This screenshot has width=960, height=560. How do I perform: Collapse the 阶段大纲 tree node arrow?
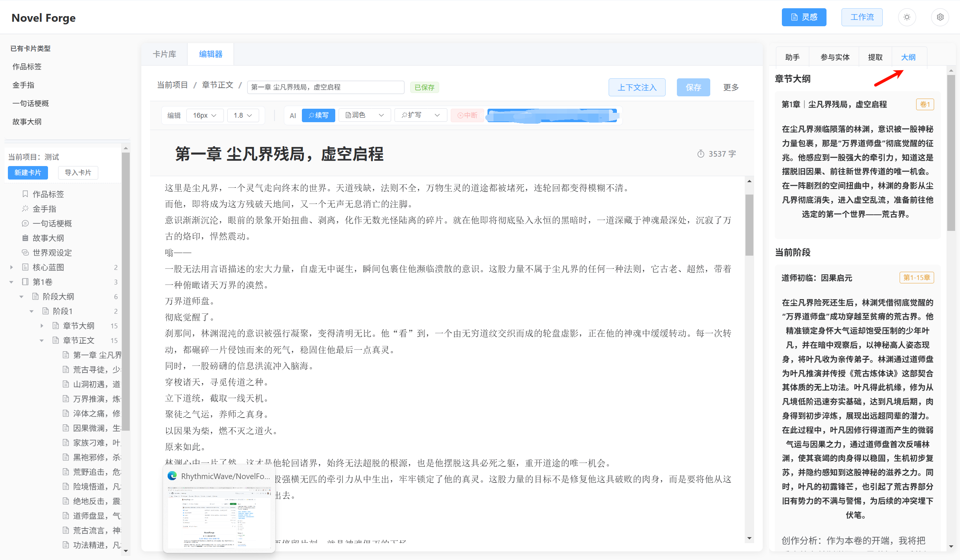pyautogui.click(x=21, y=296)
